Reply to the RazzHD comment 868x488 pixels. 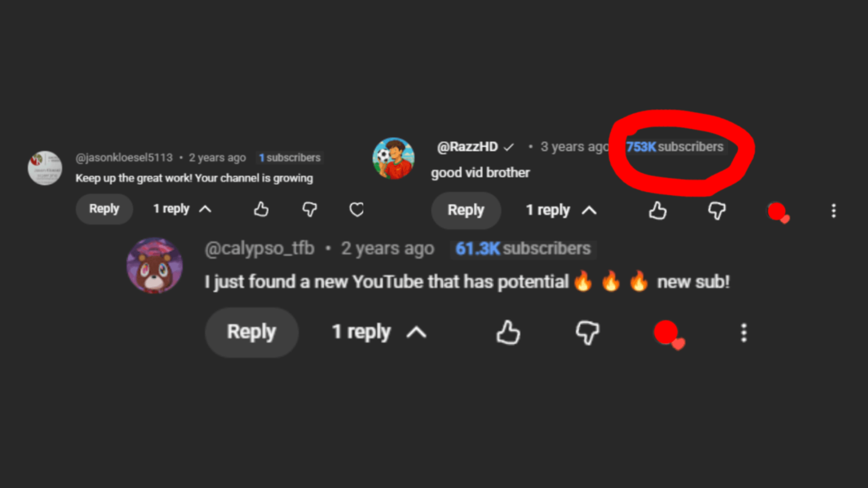click(466, 210)
